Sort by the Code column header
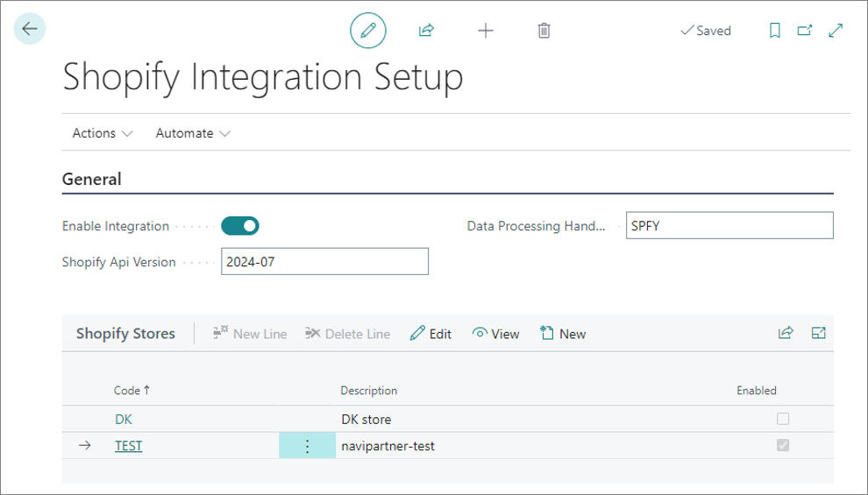 132,391
